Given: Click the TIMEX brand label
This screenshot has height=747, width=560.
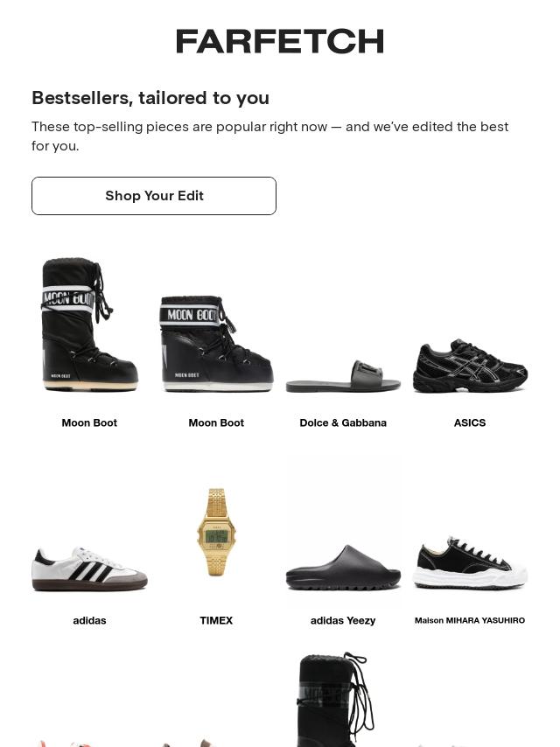Looking at the screenshot, I should [216, 620].
